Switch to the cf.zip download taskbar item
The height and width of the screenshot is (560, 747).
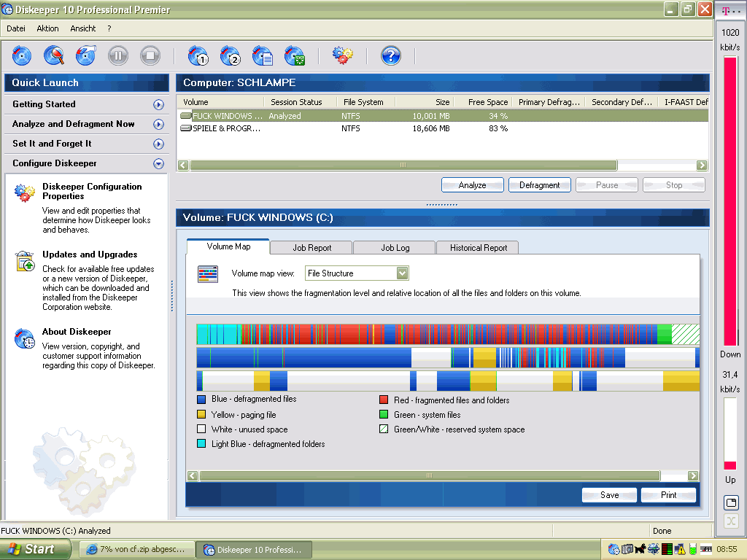coord(136,550)
